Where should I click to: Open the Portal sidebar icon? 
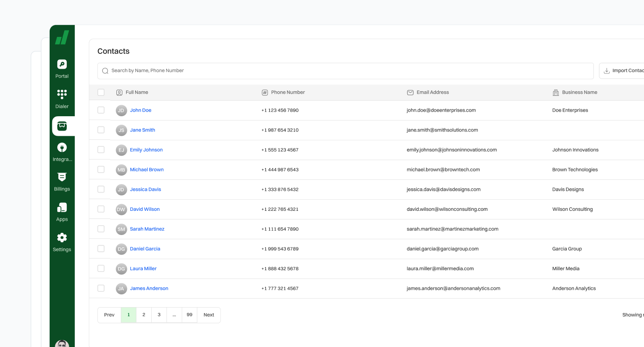(x=62, y=64)
